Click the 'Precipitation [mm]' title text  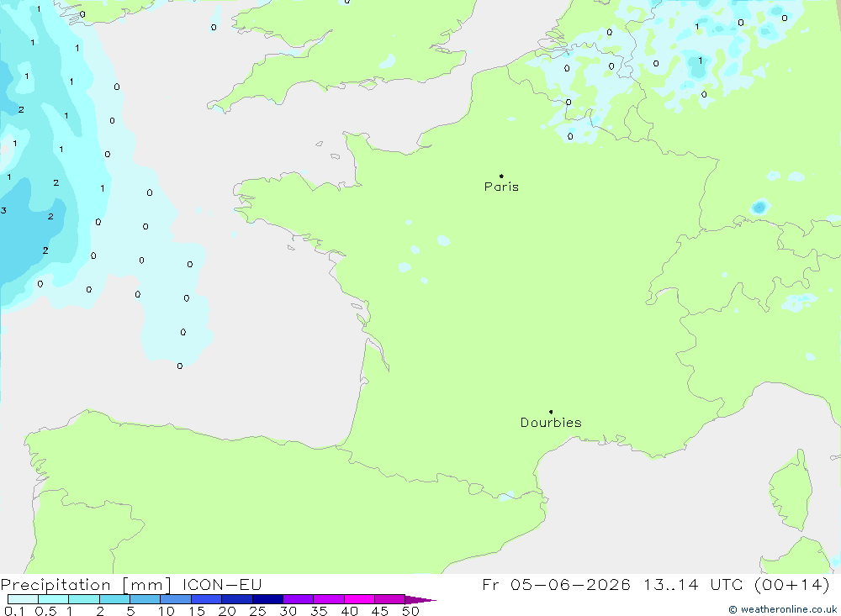(x=86, y=585)
